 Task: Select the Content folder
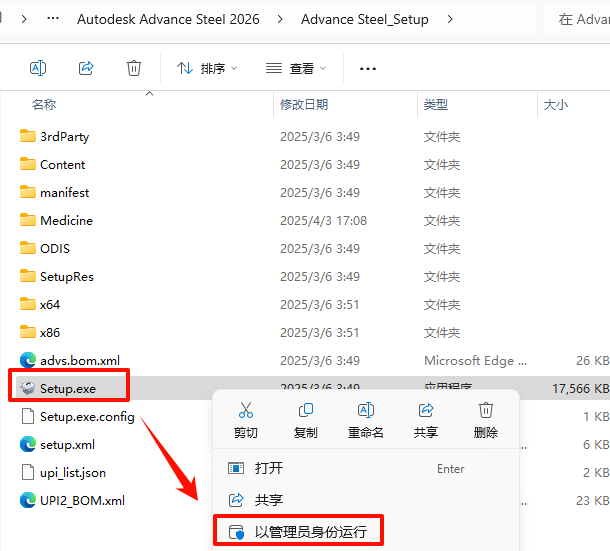coord(53,165)
